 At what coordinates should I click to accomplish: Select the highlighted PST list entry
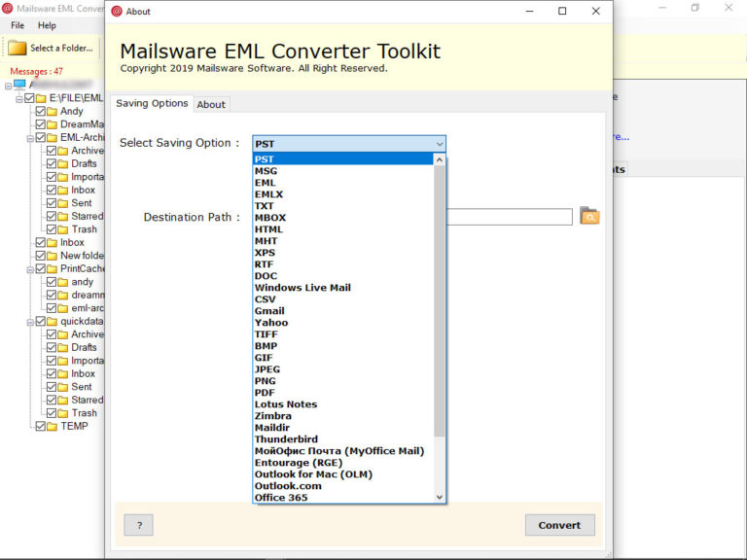[343, 159]
